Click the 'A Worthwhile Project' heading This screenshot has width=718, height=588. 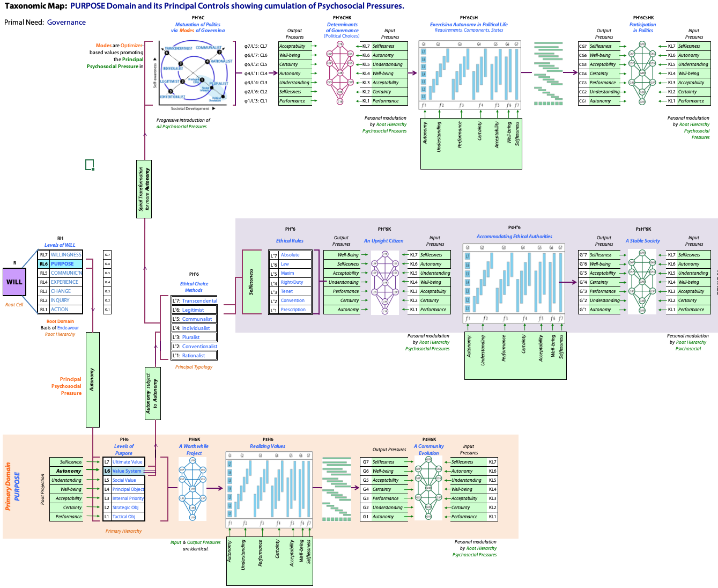click(194, 450)
